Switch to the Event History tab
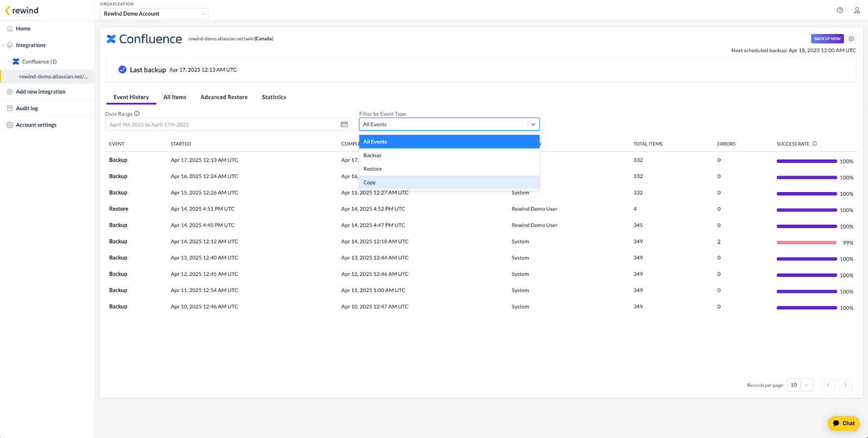 point(131,97)
